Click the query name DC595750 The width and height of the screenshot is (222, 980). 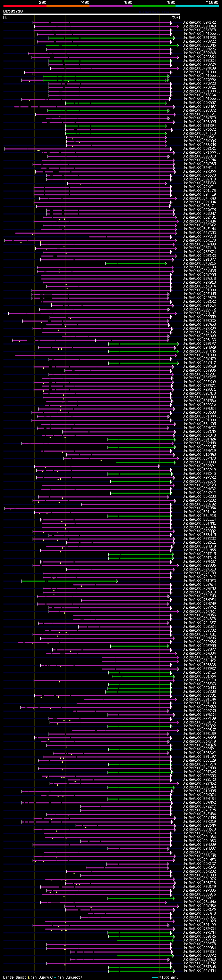click(13, 11)
